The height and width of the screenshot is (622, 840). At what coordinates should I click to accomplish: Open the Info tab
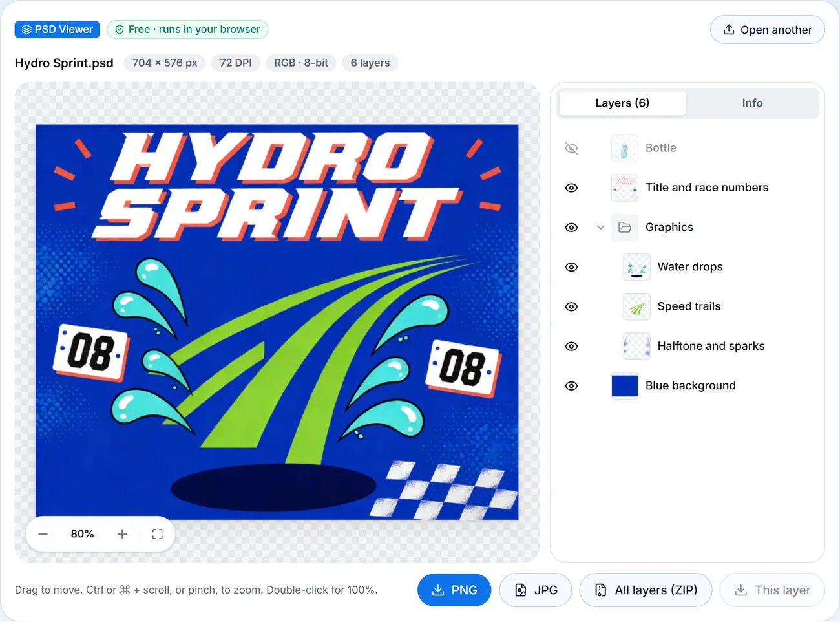752,103
